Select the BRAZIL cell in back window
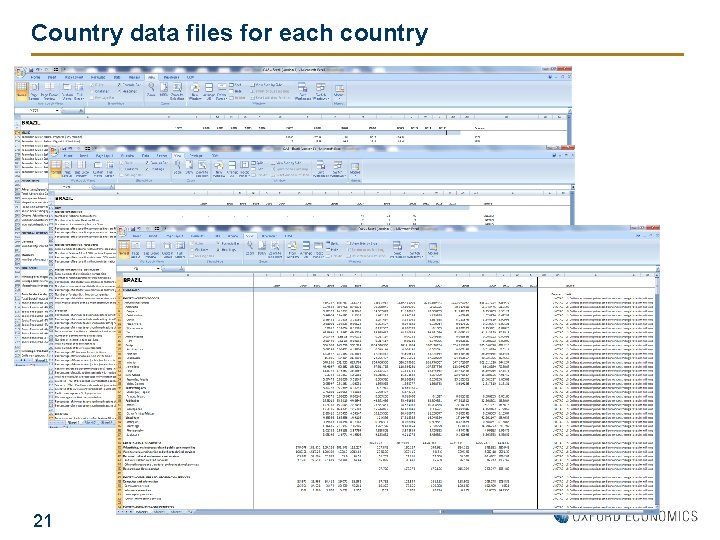720x540 pixels. coord(31,123)
